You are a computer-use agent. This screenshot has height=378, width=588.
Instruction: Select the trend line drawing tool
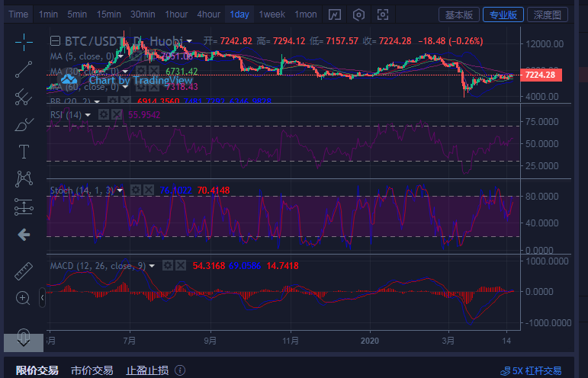[24, 69]
